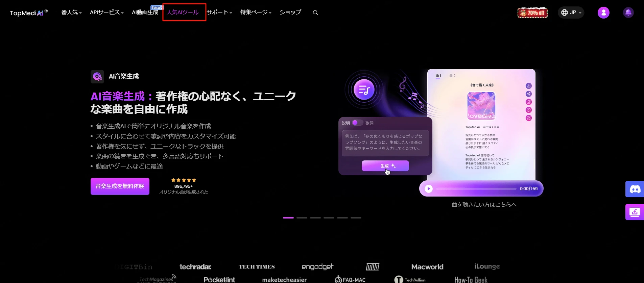Click the maketecheasier logo
The width and height of the screenshot is (644, 283).
coord(284,280)
